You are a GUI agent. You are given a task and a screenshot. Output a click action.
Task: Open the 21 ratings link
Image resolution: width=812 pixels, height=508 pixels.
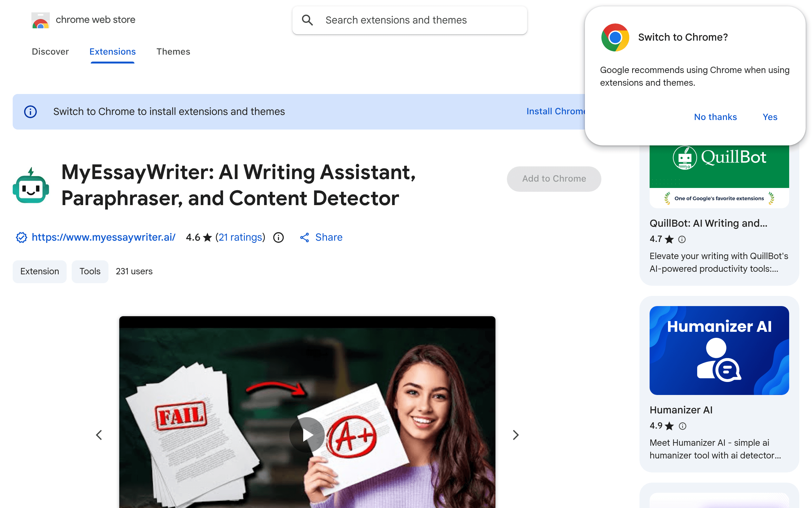pos(240,237)
